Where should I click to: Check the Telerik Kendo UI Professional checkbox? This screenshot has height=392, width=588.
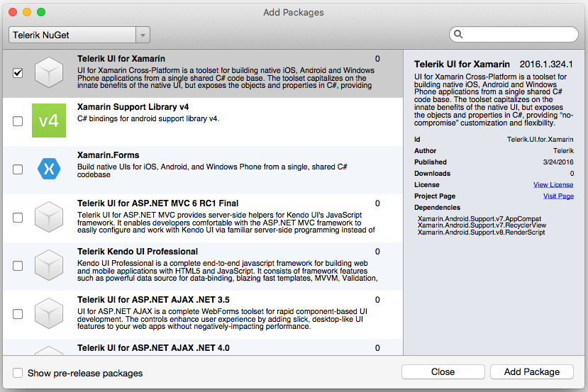coord(18,266)
